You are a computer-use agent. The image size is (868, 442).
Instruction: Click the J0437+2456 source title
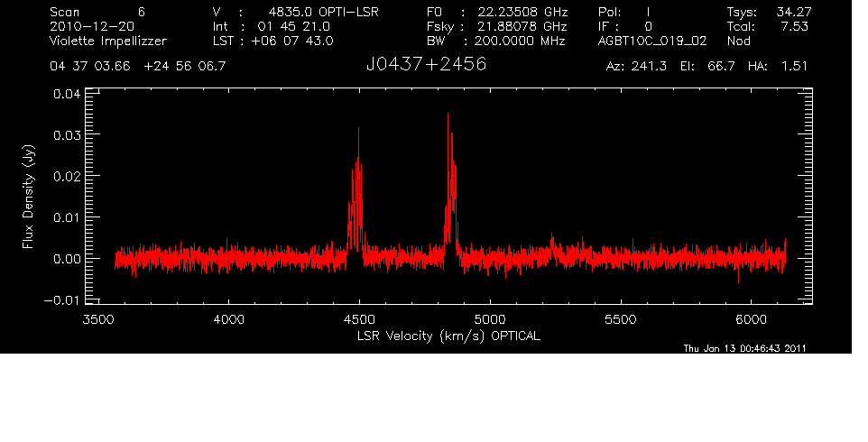(x=426, y=66)
